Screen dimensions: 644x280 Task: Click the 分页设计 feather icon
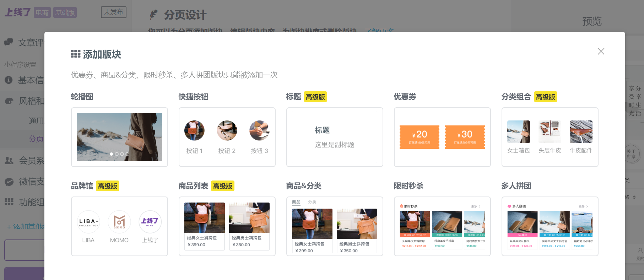[153, 15]
